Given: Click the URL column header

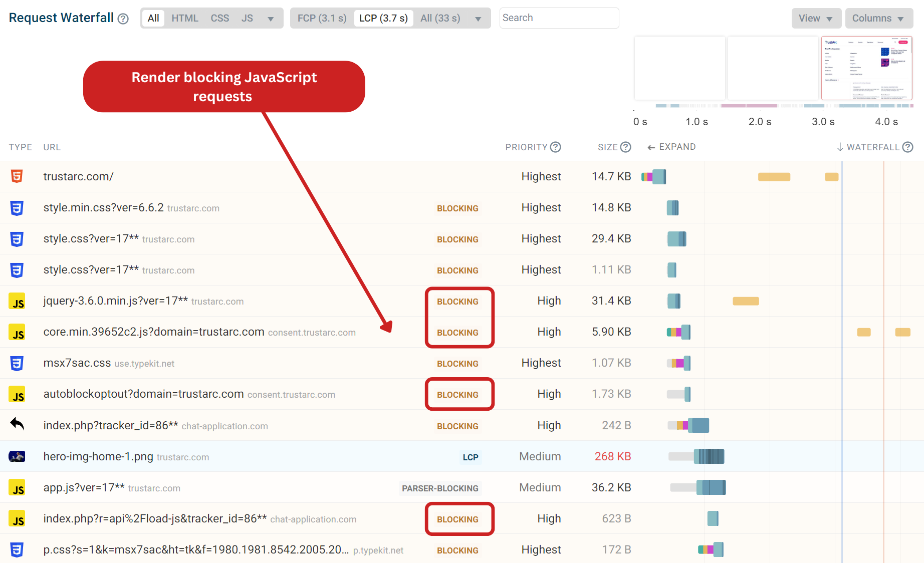Looking at the screenshot, I should coord(52,147).
